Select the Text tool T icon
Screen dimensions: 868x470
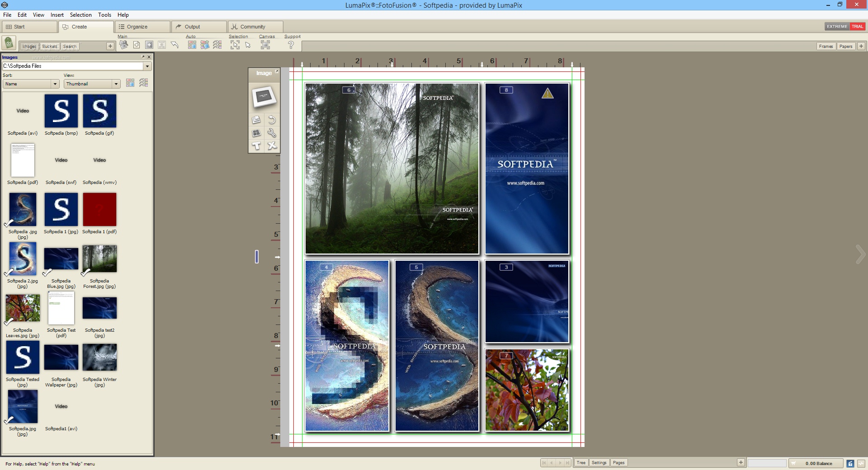[x=256, y=146]
